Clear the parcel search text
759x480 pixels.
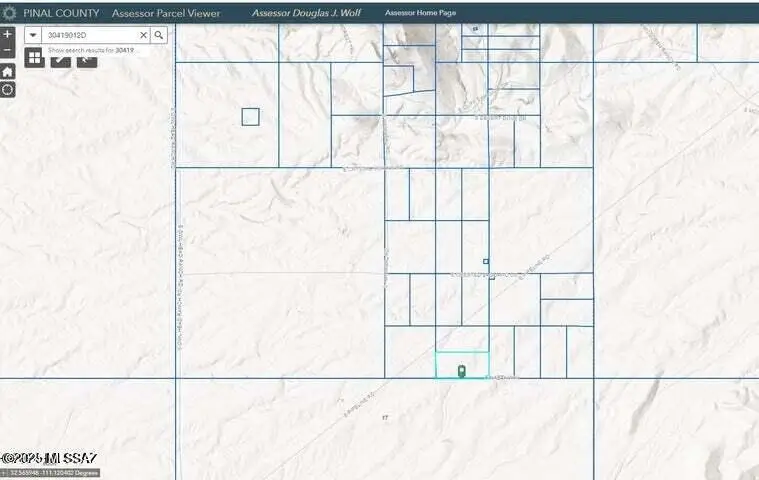click(x=143, y=35)
